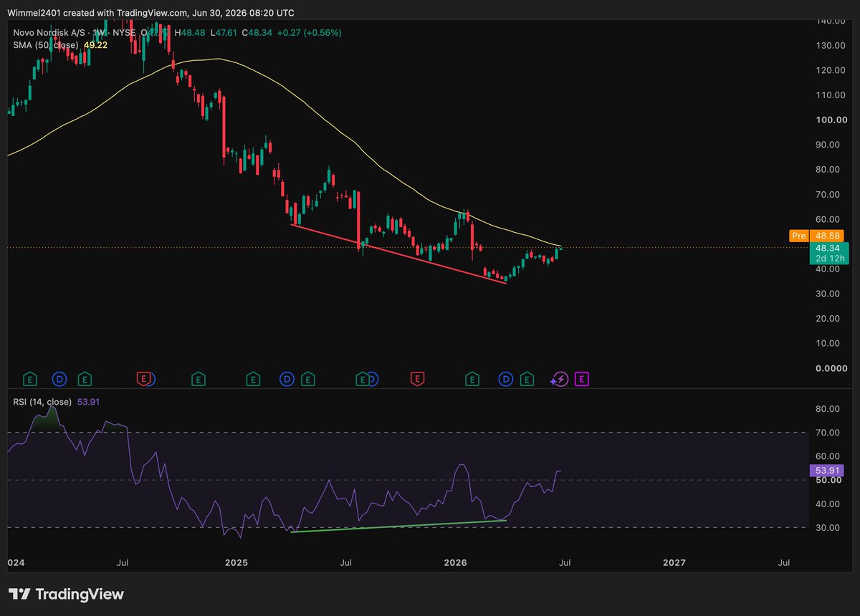Click the green earnings marker from May 2026
This screenshot has width=860, height=616.
[527, 378]
